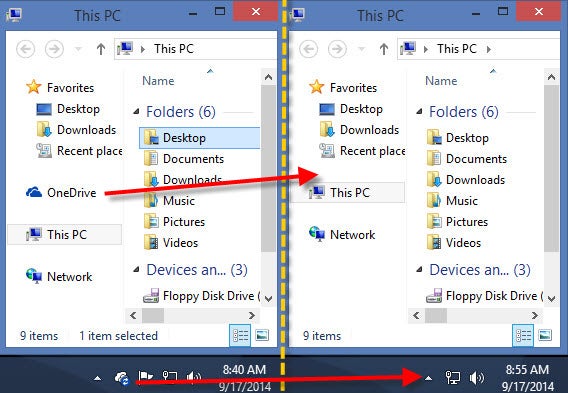The width and height of the screenshot is (568, 393).
Task: Collapse Devices group in left window
Action: (x=136, y=269)
